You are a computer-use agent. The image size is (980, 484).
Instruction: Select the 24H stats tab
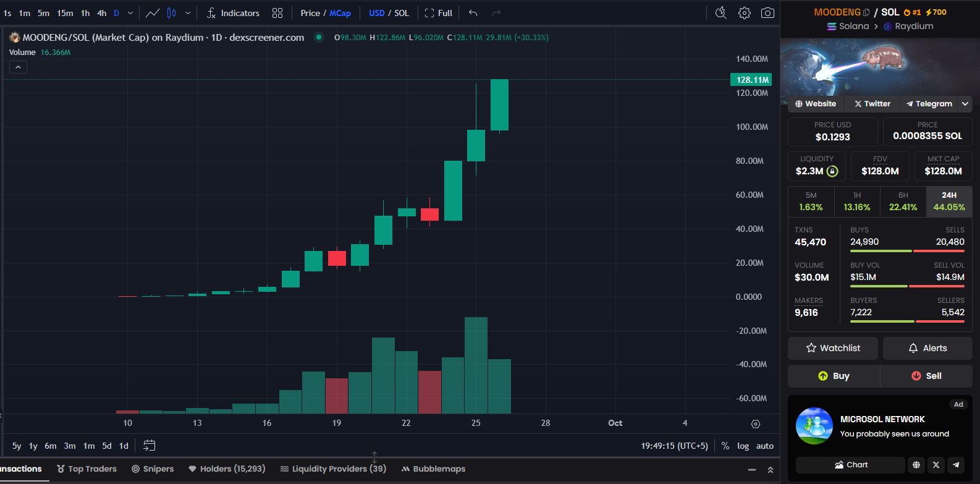(x=949, y=202)
